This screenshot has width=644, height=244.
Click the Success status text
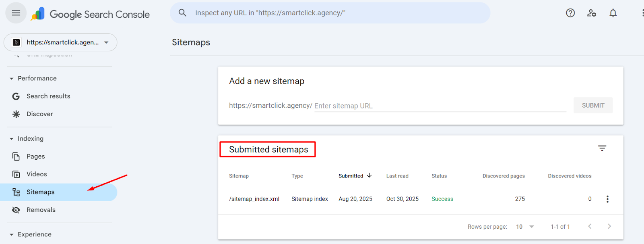442,199
